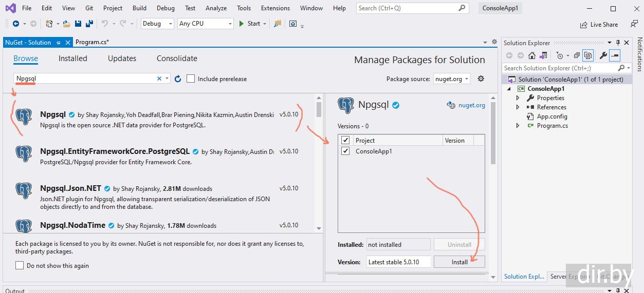
Task: Check Do not show this again
Action: click(x=20, y=265)
